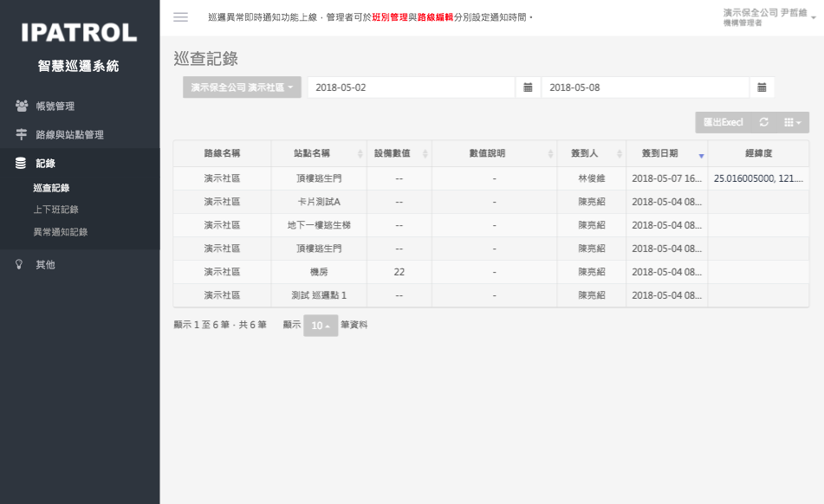Open 異常通知記錄 in the sidebar

[60, 232]
